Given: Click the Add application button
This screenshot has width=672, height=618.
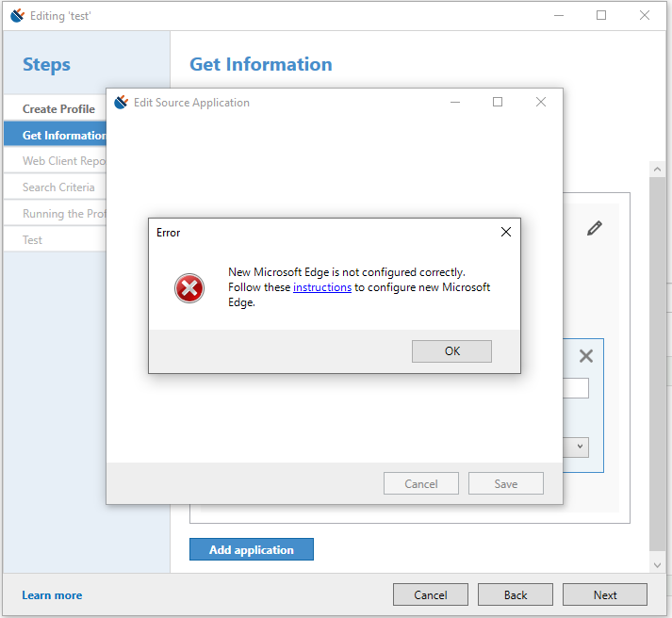Looking at the screenshot, I should 251,549.
